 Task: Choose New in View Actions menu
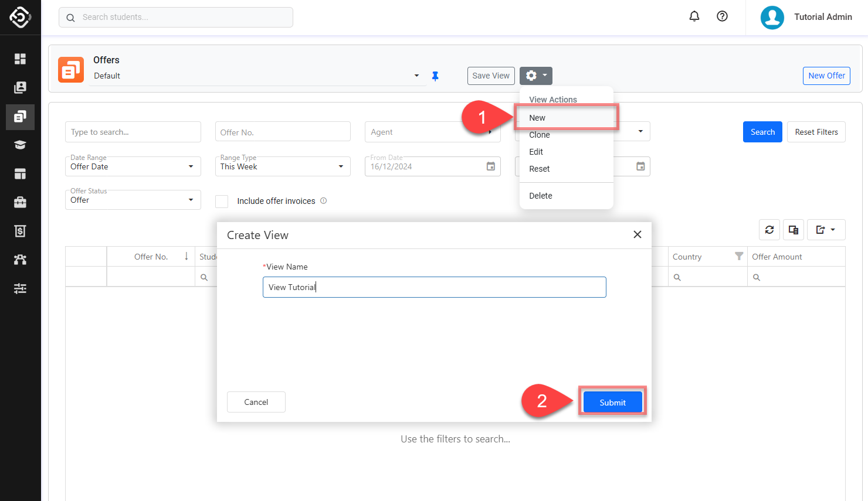567,118
